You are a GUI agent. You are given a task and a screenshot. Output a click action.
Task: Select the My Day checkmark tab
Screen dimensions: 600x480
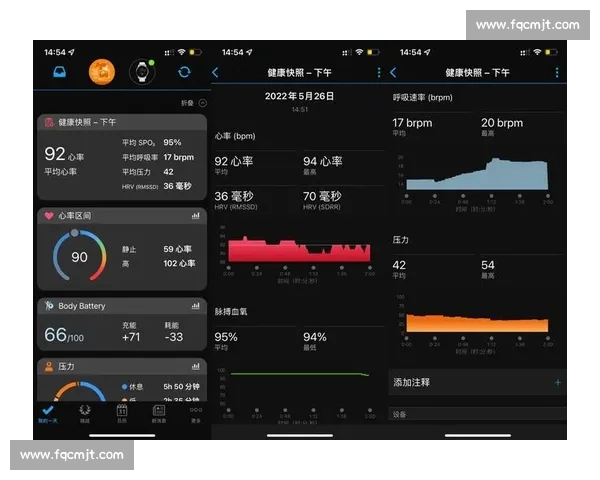coord(48,414)
